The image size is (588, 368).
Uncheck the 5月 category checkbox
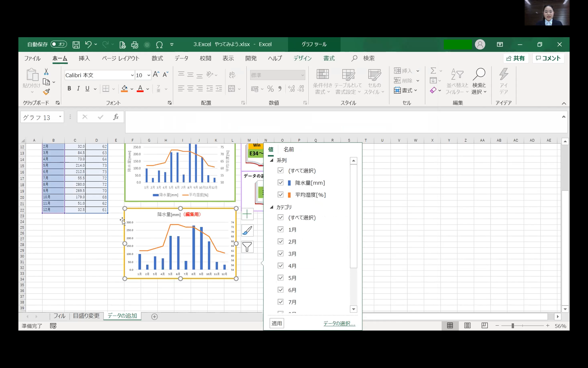point(281,278)
